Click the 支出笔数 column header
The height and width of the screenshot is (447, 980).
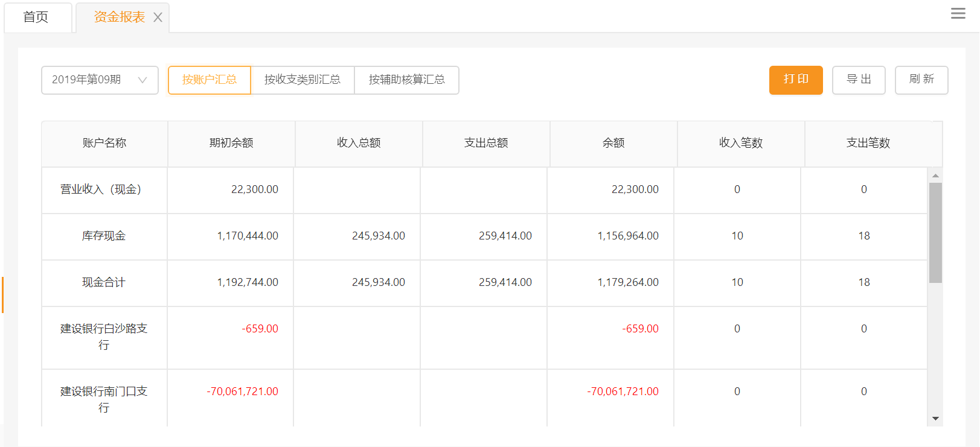pos(868,144)
